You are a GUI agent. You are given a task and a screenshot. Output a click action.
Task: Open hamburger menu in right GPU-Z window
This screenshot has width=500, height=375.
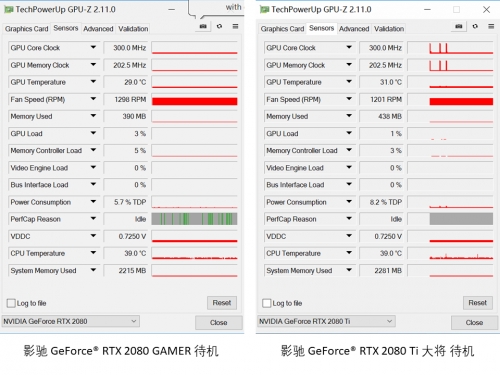(x=491, y=26)
